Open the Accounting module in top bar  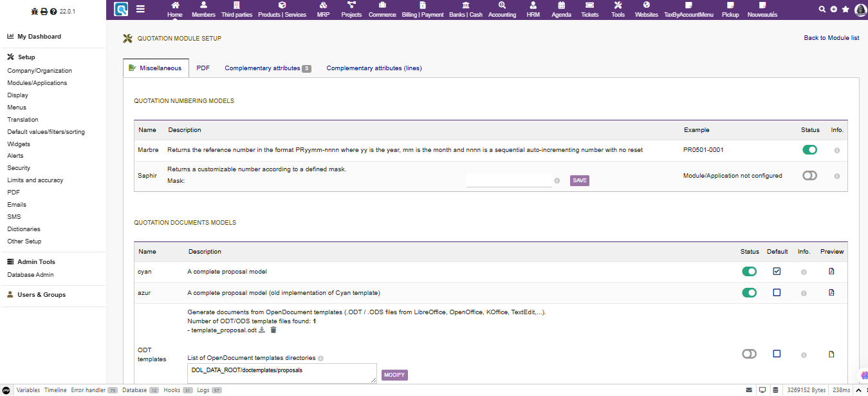pos(502,10)
